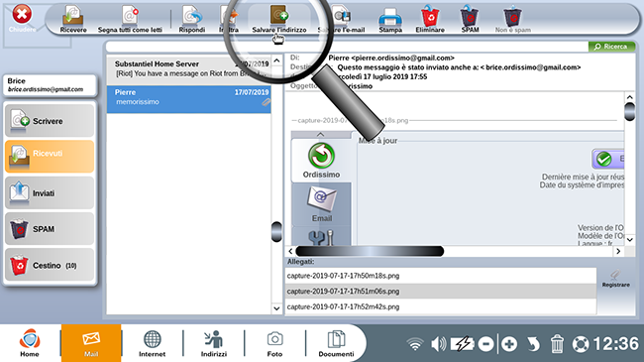Click Registrare to save attachment
This screenshot has height=362, width=644.
click(x=615, y=279)
